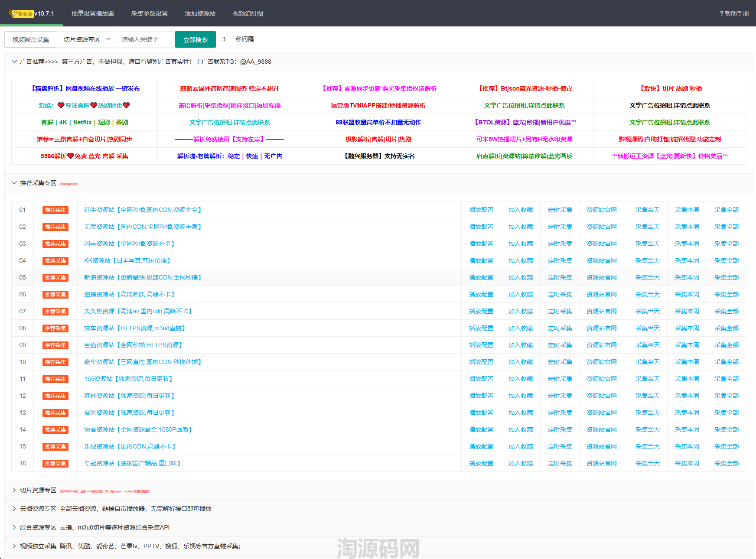The height and width of the screenshot is (559, 756).
Task: Click 采集本周 for 皇冠资源站
Action: (x=687, y=463)
